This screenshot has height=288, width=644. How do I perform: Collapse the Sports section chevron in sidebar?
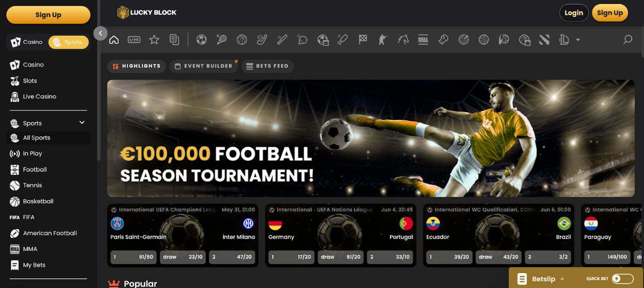pos(82,122)
